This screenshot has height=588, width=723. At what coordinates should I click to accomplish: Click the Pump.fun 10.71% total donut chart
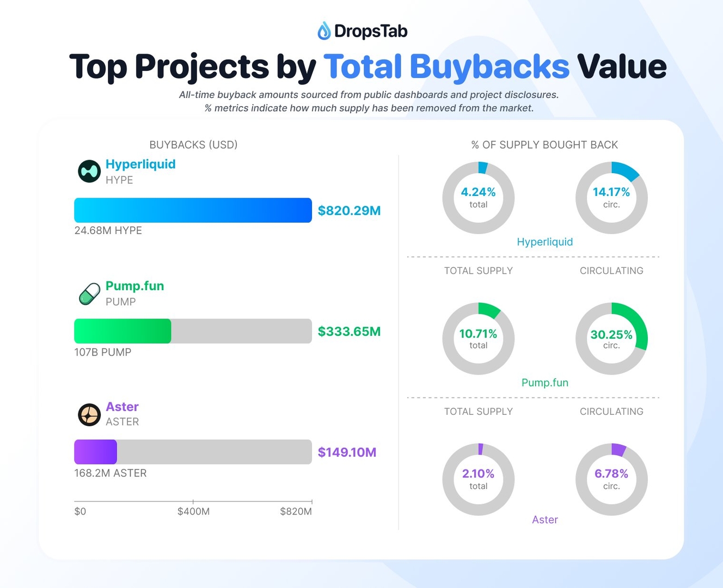[478, 339]
